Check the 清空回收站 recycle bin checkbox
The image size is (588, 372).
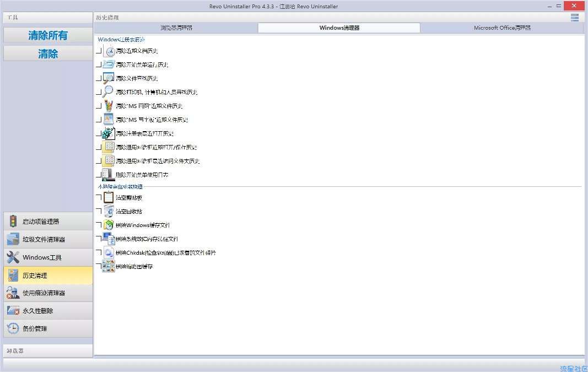(x=99, y=211)
